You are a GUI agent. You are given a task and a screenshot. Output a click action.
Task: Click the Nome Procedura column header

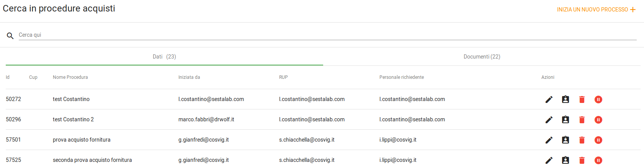pos(70,77)
